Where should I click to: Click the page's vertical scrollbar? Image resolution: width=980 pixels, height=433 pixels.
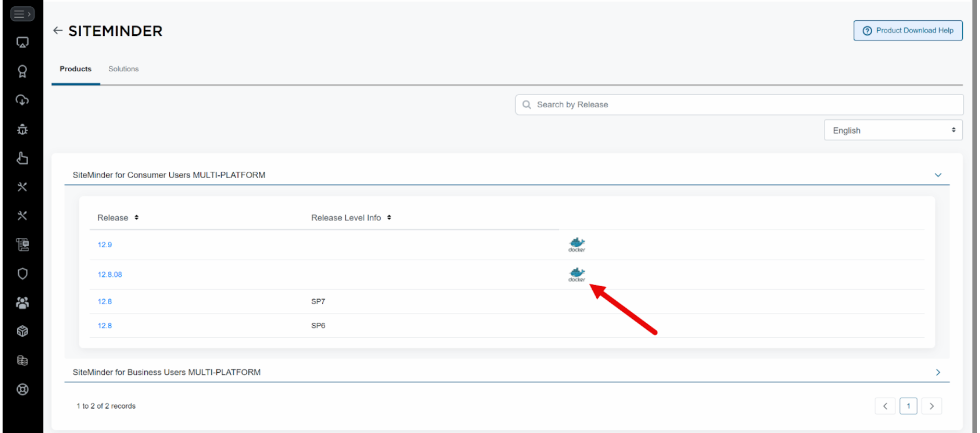(x=974, y=216)
